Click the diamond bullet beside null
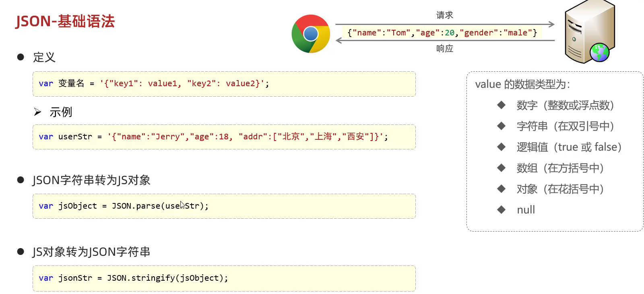 501,209
